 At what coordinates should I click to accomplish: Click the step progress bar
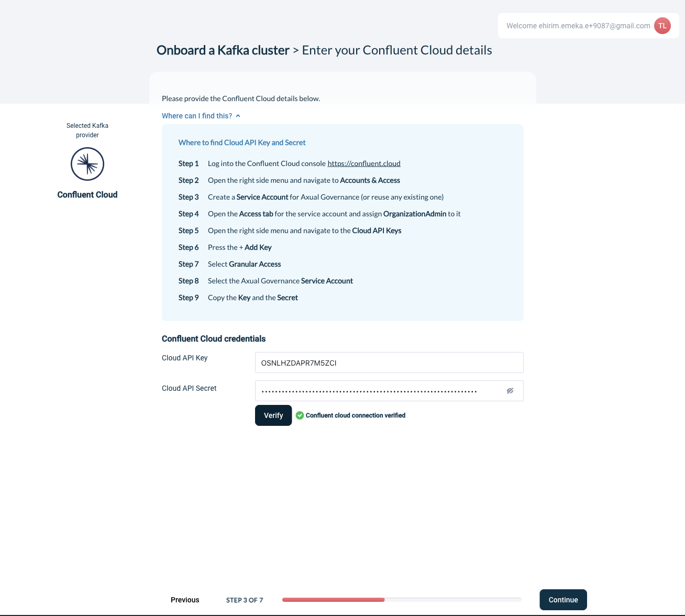tap(402, 600)
